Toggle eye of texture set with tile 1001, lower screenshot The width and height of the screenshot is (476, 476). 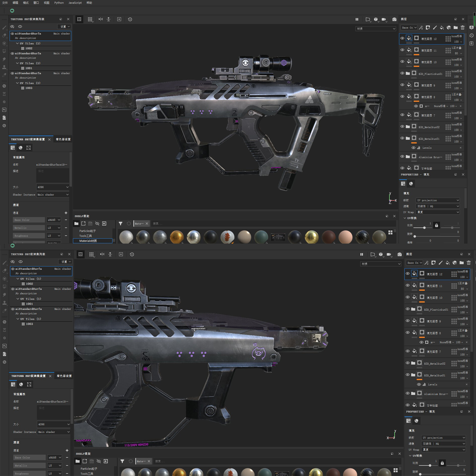pyautogui.click(x=13, y=289)
